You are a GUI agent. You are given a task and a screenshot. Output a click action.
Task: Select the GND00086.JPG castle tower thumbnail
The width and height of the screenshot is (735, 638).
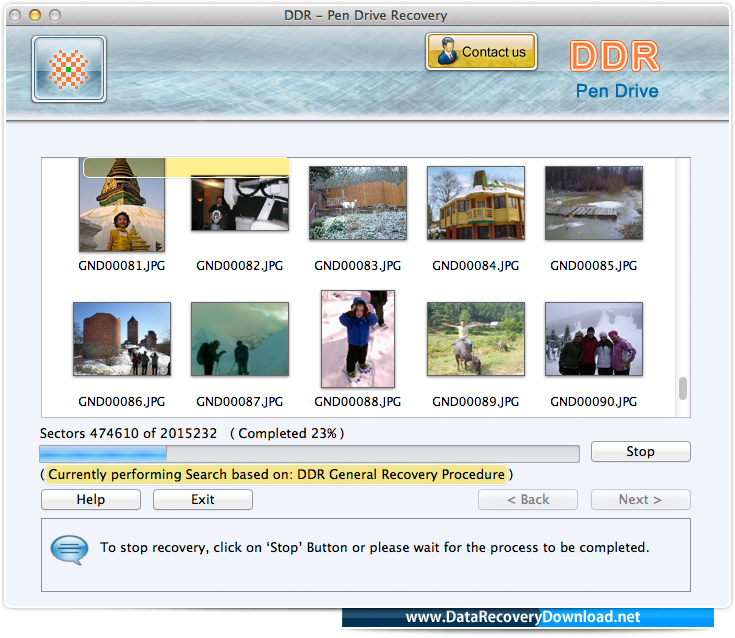[x=122, y=339]
